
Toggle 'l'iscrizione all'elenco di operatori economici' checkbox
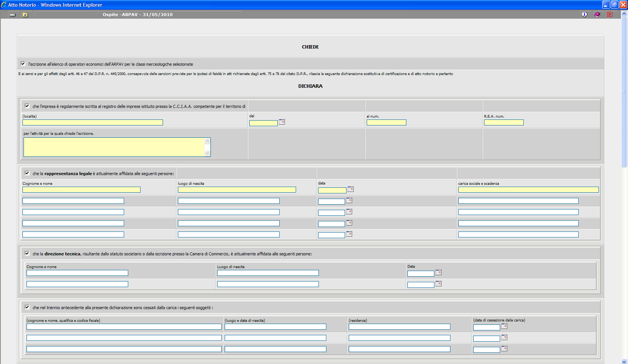point(23,64)
